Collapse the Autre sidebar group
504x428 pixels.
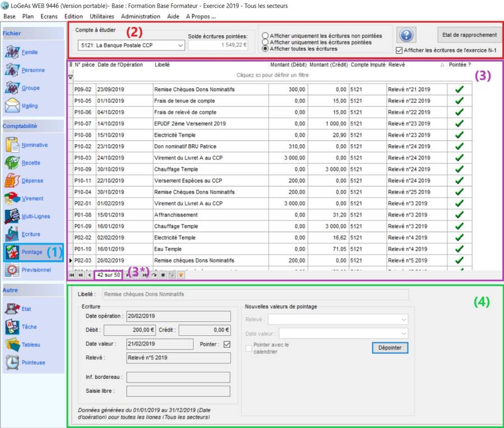click(x=33, y=290)
